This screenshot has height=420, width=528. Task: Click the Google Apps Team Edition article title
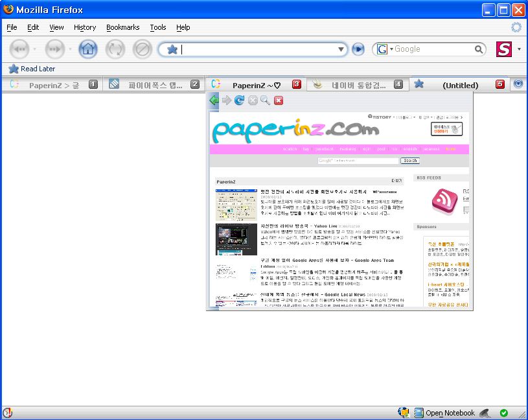coord(327,263)
